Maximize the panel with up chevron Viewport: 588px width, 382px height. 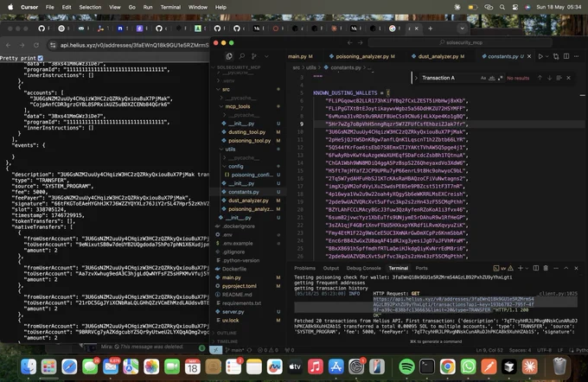click(x=566, y=268)
